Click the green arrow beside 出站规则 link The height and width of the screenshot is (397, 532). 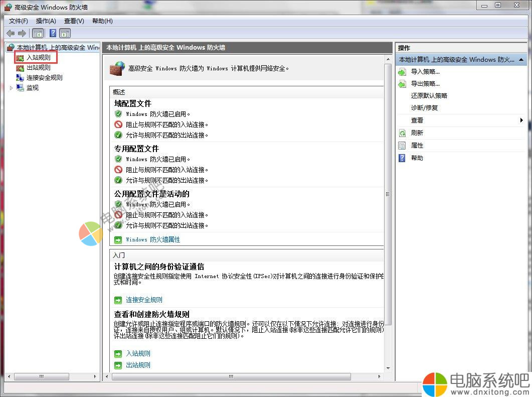click(x=118, y=365)
